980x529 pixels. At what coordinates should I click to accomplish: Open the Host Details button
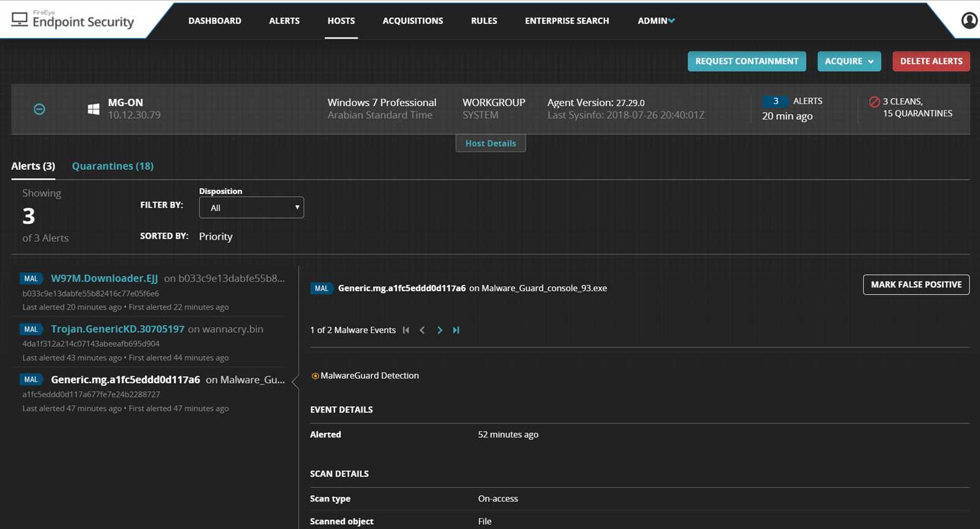coord(491,143)
